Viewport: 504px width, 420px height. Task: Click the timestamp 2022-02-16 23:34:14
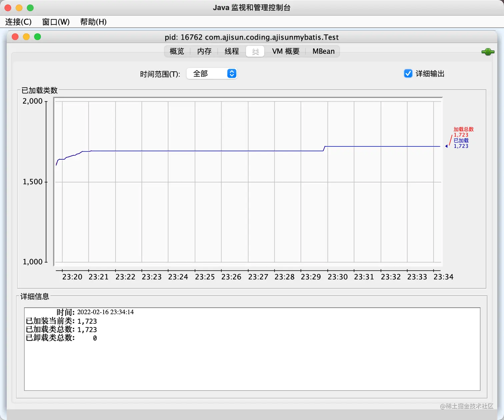pyautogui.click(x=105, y=312)
